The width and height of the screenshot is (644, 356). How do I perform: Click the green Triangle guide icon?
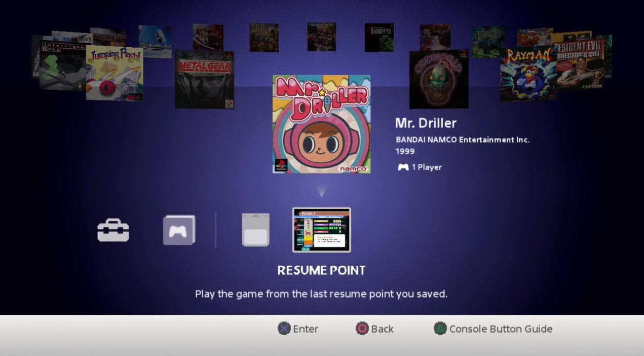pos(440,329)
